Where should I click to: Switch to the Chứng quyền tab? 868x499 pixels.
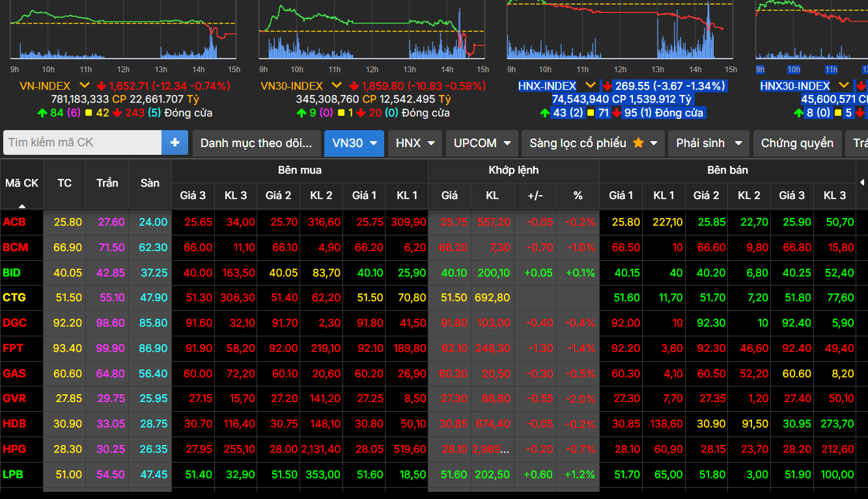coord(796,143)
